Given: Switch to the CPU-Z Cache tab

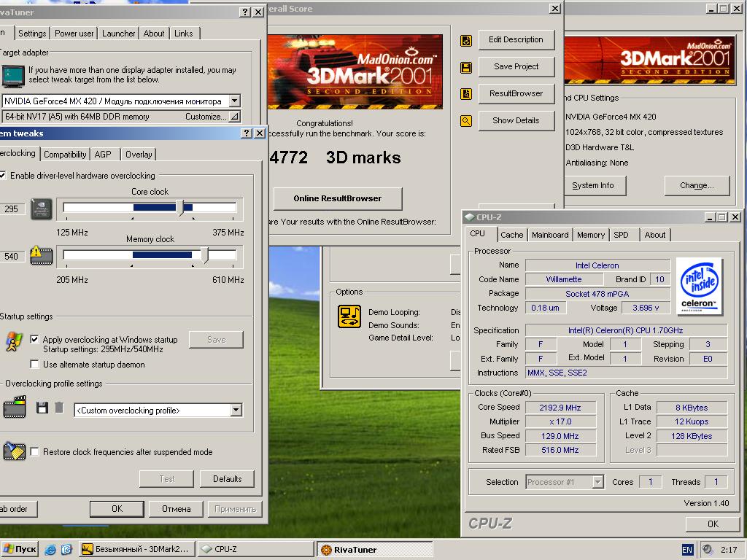Looking at the screenshot, I should point(511,235).
